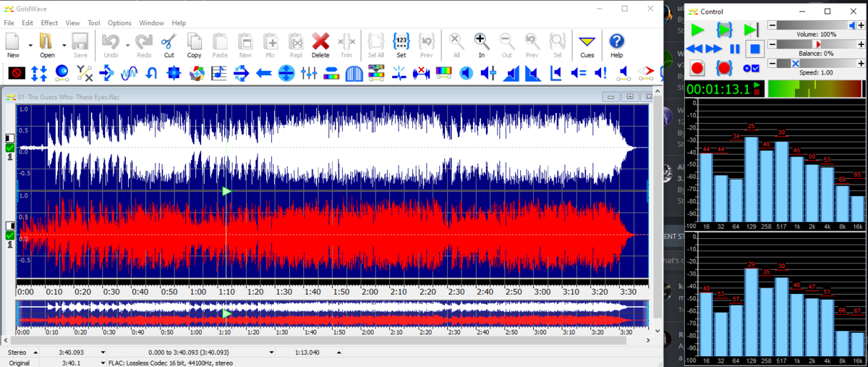Apply the echo arrow-and-dot effect icon

point(106,73)
